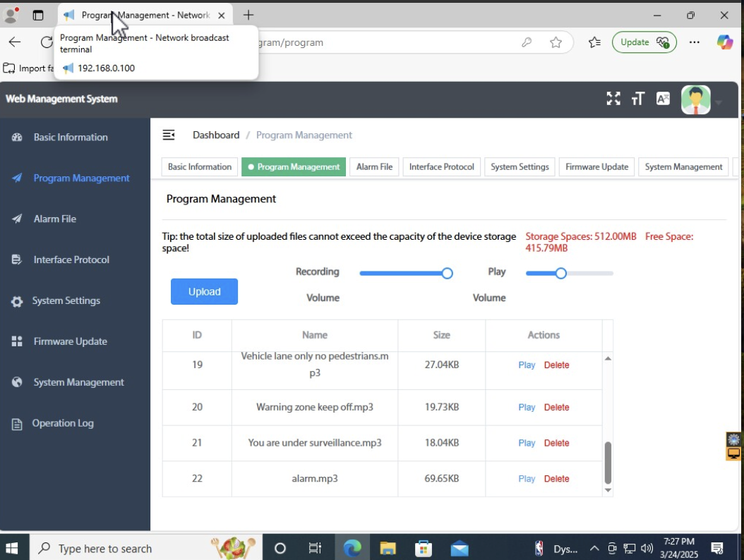The image size is (744, 560).
Task: Click the Operation Log document icon
Action: [17, 424]
